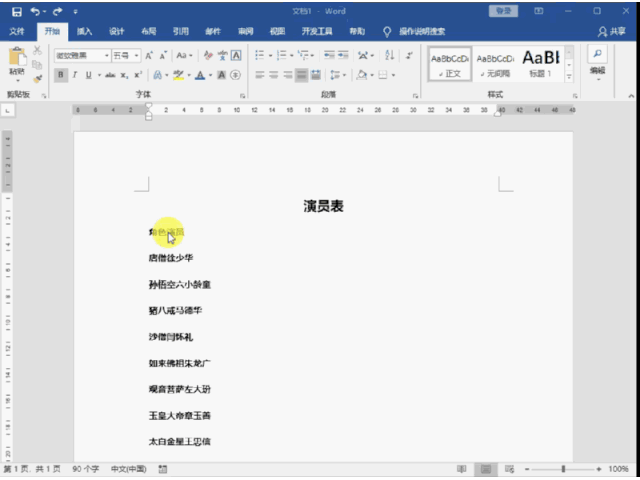640x480 pixels.
Task: Select the 无间隔 style
Action: (x=496, y=64)
